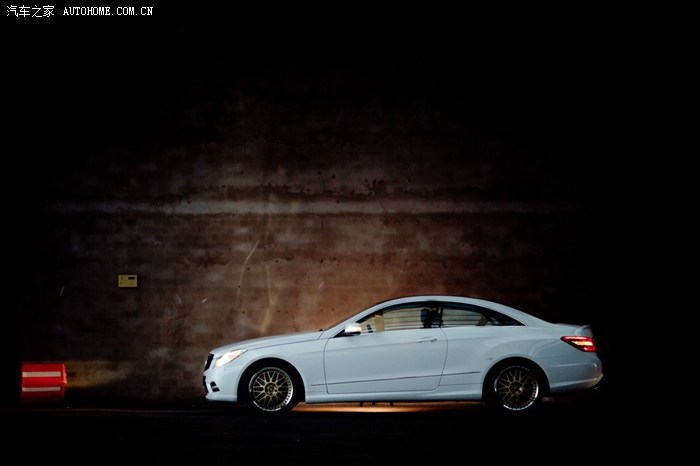This screenshot has width=700, height=466.
Task: Click the car's illuminated headlight
Action: [x=230, y=356]
